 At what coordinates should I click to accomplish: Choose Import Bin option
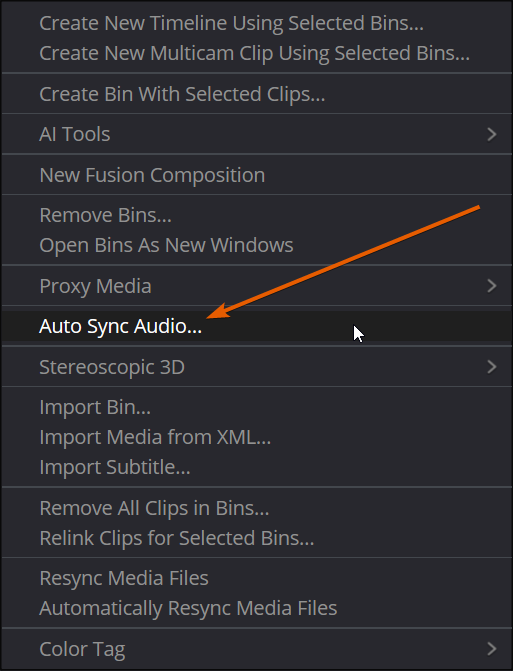click(x=257, y=407)
